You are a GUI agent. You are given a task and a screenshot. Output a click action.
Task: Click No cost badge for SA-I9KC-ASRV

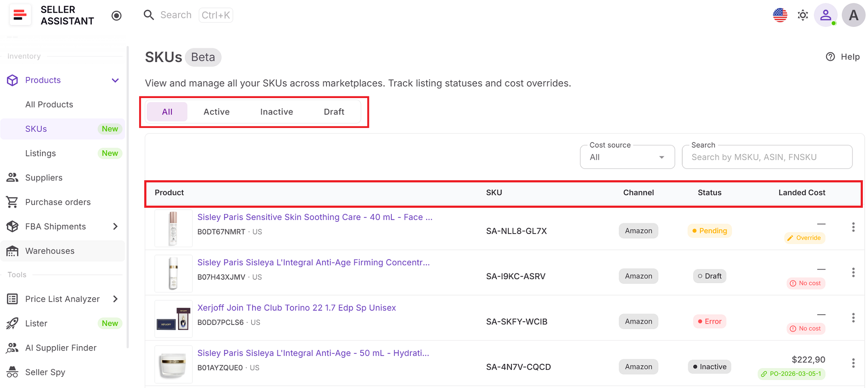(806, 283)
